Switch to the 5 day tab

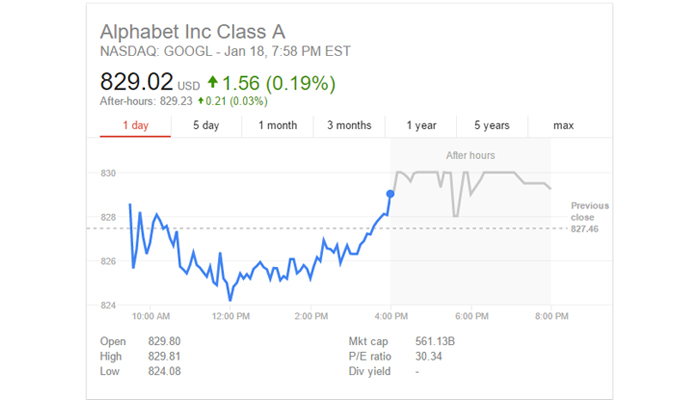pos(206,125)
